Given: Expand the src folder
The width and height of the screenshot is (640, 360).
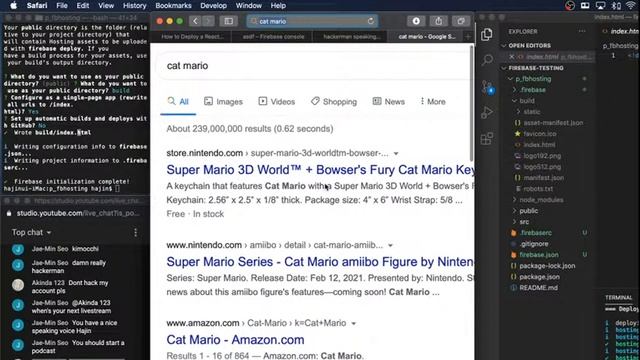Looking at the screenshot, I should pyautogui.click(x=515, y=222).
